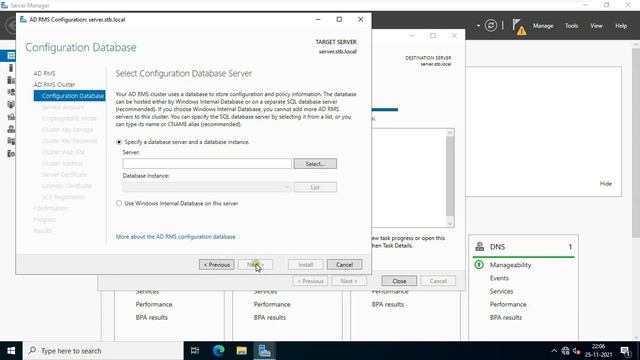The image size is (640, 360).
Task: Click Next in the AD RMS Configuration wizard
Action: click(256, 264)
